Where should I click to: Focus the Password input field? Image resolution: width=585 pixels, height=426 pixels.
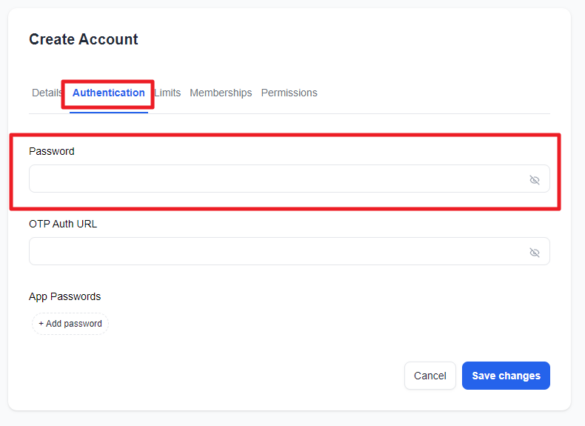pyautogui.click(x=289, y=179)
